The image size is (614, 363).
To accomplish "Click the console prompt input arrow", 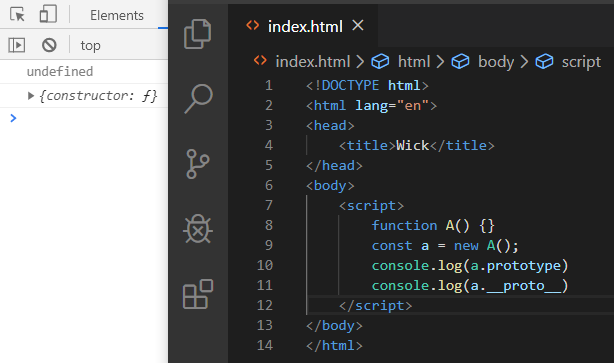I will 13,118.
